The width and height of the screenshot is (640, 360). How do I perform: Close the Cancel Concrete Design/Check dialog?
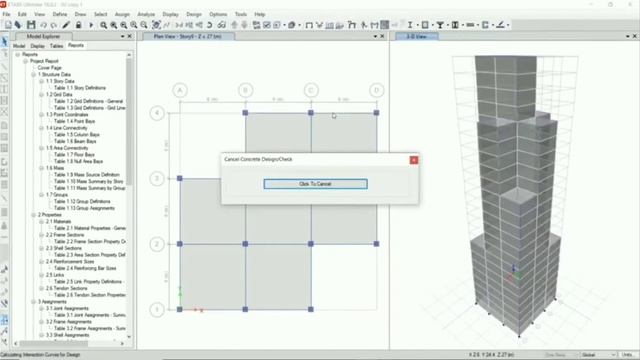click(414, 160)
